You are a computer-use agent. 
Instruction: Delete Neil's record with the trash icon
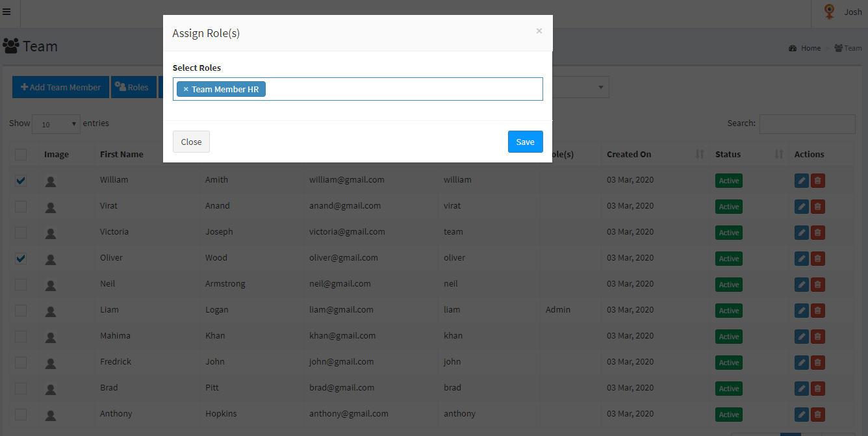(818, 285)
